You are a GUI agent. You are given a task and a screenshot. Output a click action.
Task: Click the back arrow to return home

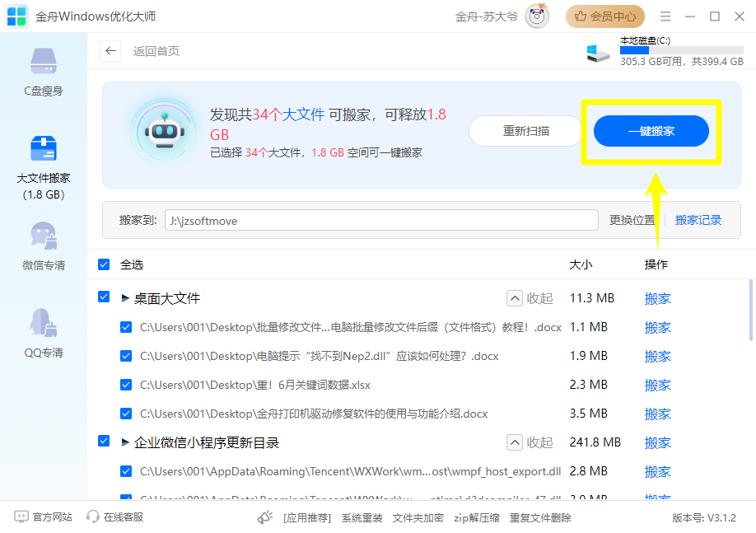(110, 50)
